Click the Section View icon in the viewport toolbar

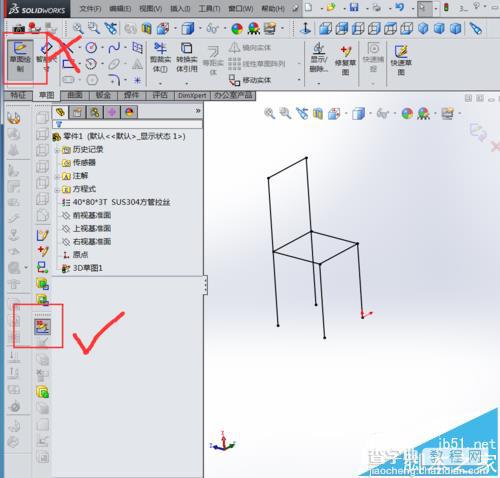pos(318,114)
